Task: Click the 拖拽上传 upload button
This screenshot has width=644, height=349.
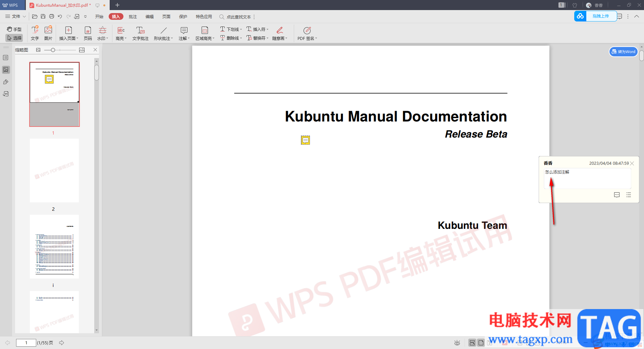Action: (596, 16)
